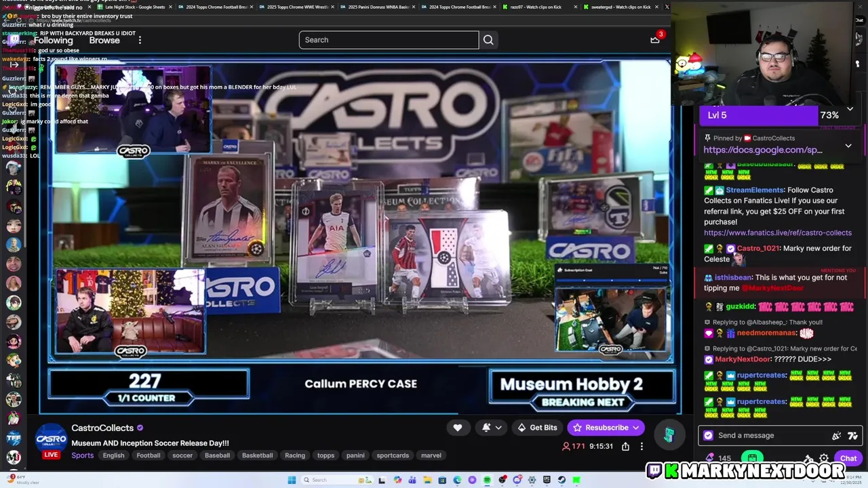Click the Castro_1021 username in chat
868x488 pixels.
(x=758, y=248)
